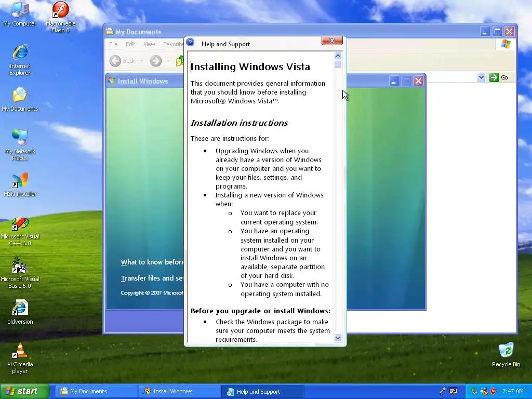The height and width of the screenshot is (399, 532).
Task: Expand the Back button history dropdown arrow
Action: pos(141,61)
